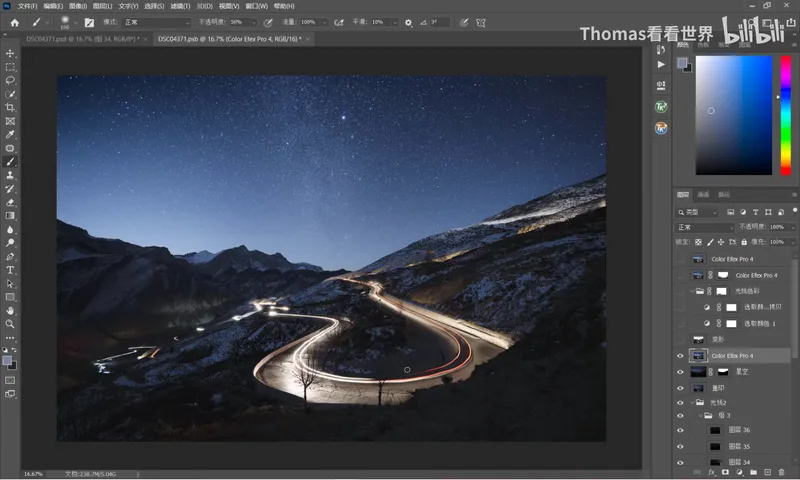Open the 窗口(W) menu
The width and height of the screenshot is (800, 480).
256,6
